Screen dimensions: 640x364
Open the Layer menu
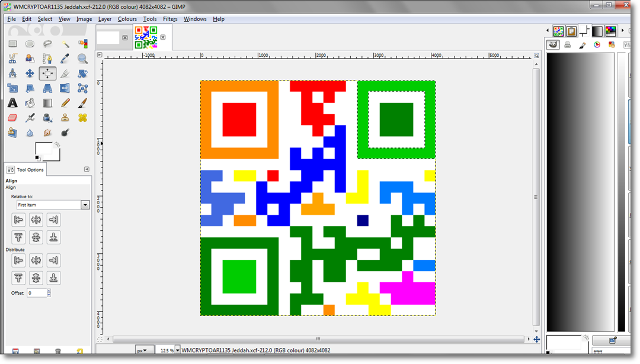pos(104,19)
